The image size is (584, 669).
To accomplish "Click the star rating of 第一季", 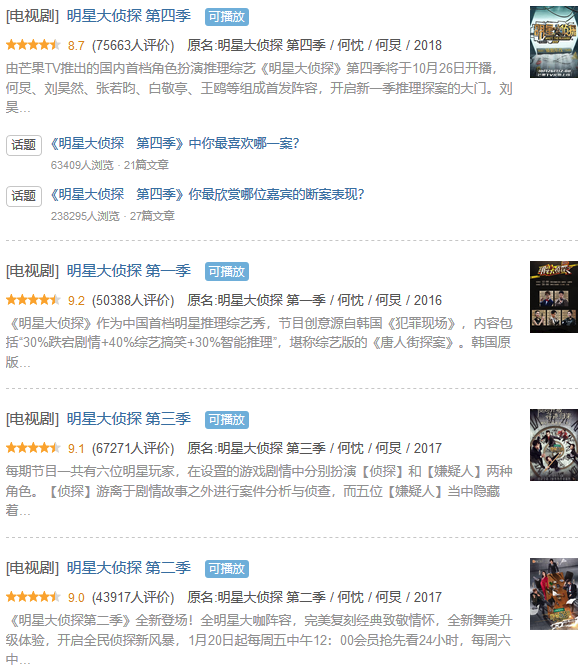I will (33, 300).
